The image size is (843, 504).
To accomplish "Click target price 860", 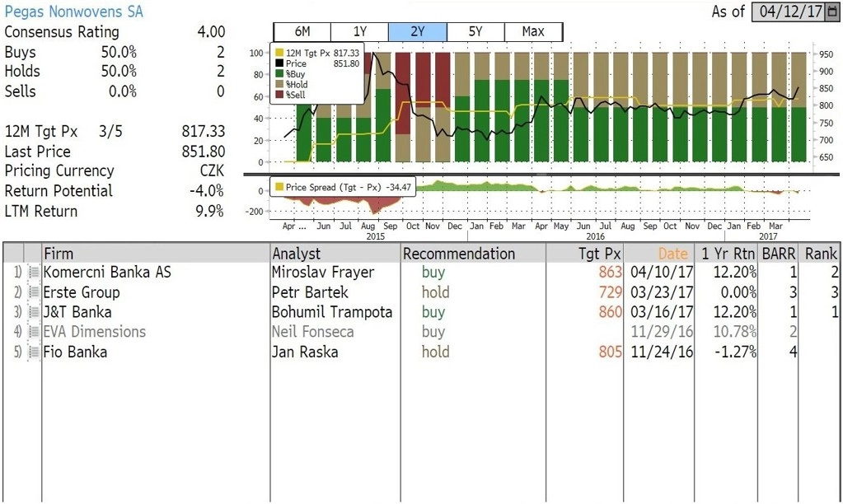I will coord(611,312).
